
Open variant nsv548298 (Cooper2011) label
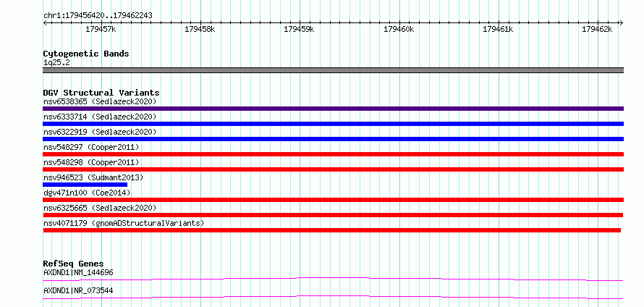(x=91, y=162)
